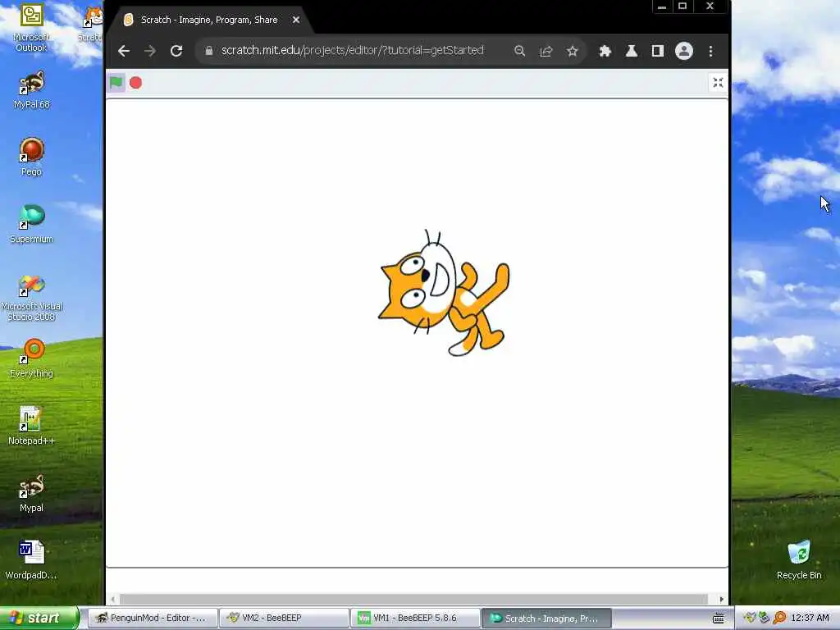Close the Scratch browser tab
Image resolution: width=840 pixels, height=630 pixels.
tap(295, 20)
